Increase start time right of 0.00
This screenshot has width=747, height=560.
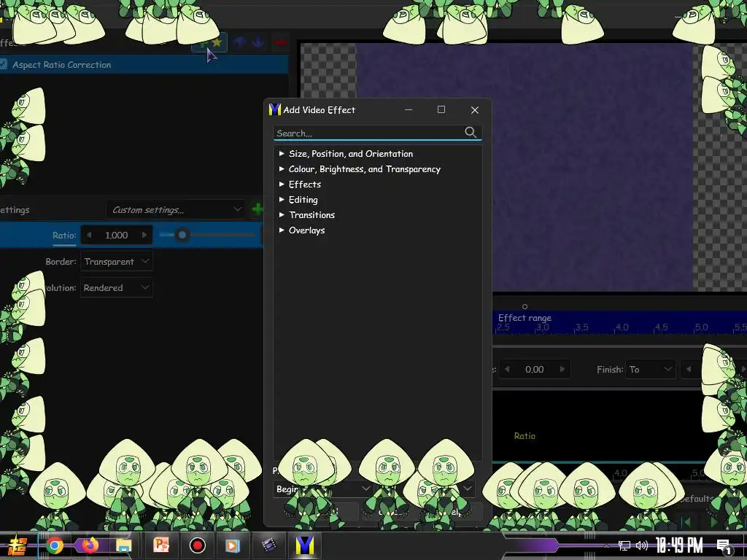(x=562, y=369)
